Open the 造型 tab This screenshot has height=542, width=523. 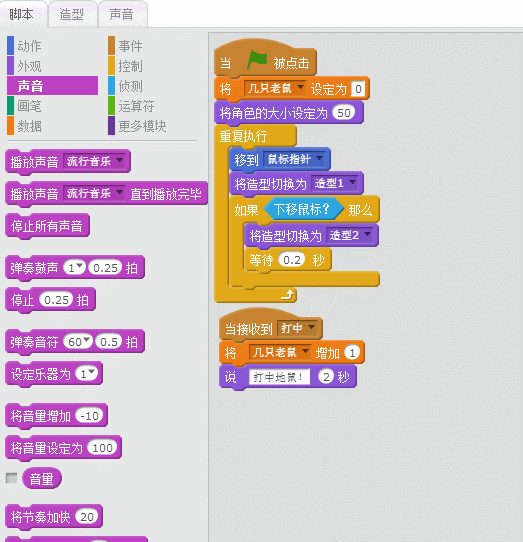[72, 15]
